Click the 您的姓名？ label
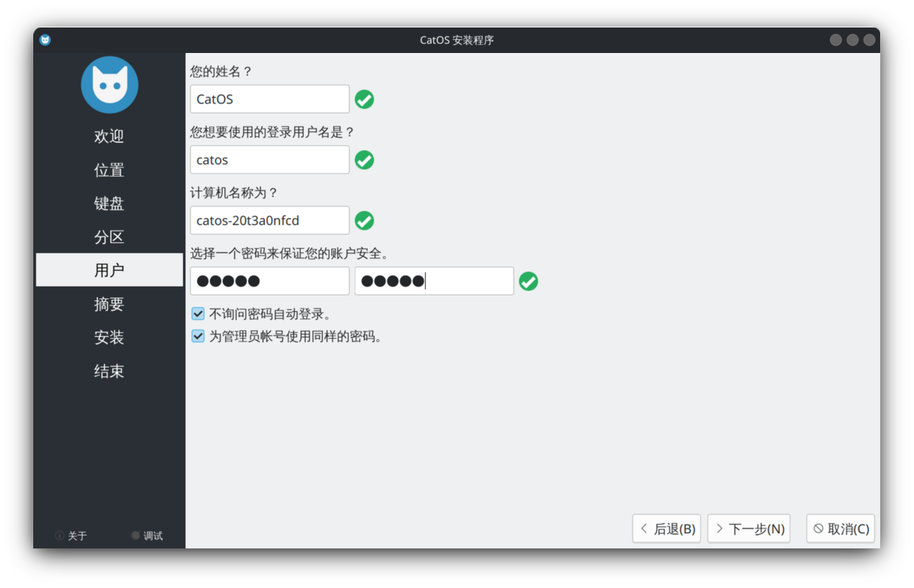Image resolution: width=914 pixels, height=588 pixels. tap(221, 72)
